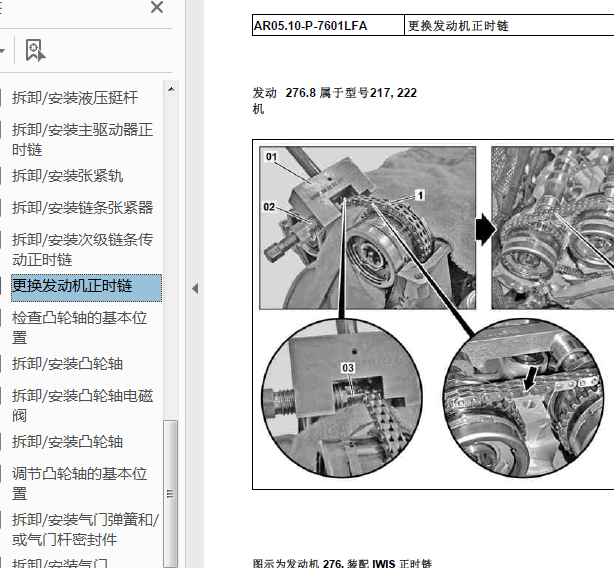This screenshot has width=614, height=568.
Task: Open the 拆卸/安装凸轮轴 bookmark above 调节凸轮轴
Action: coord(67,442)
